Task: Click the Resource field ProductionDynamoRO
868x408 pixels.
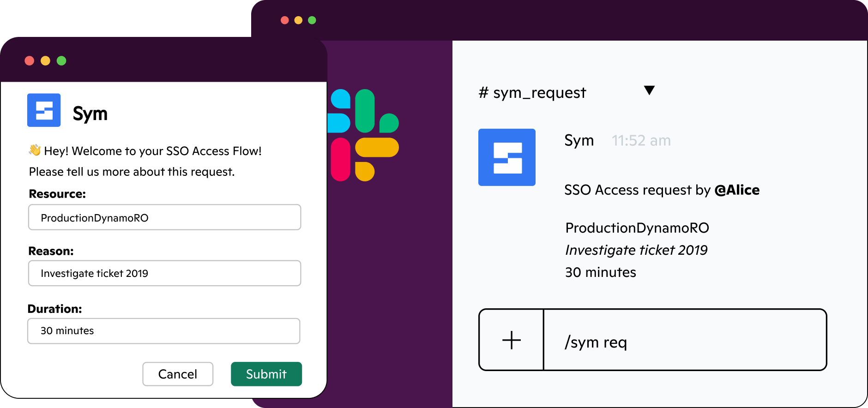Action: (x=164, y=217)
